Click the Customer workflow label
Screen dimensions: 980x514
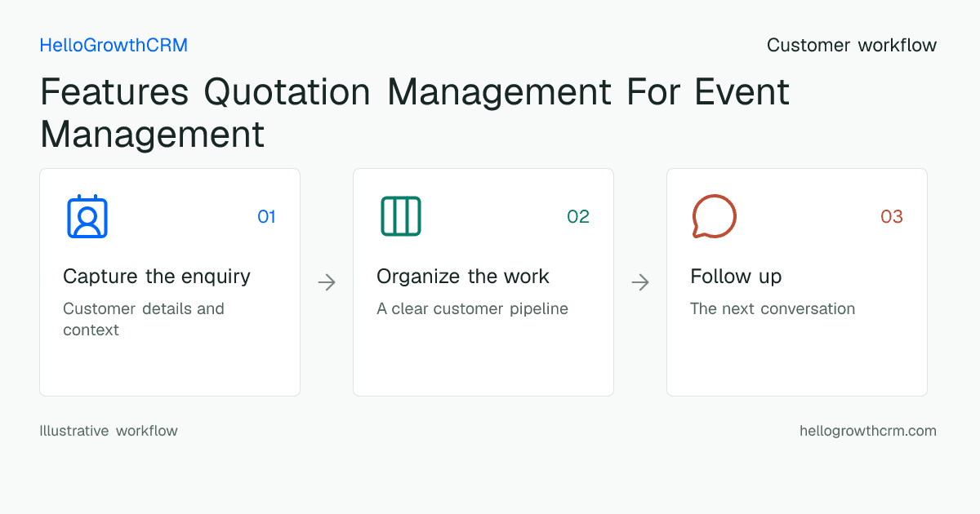[852, 46]
